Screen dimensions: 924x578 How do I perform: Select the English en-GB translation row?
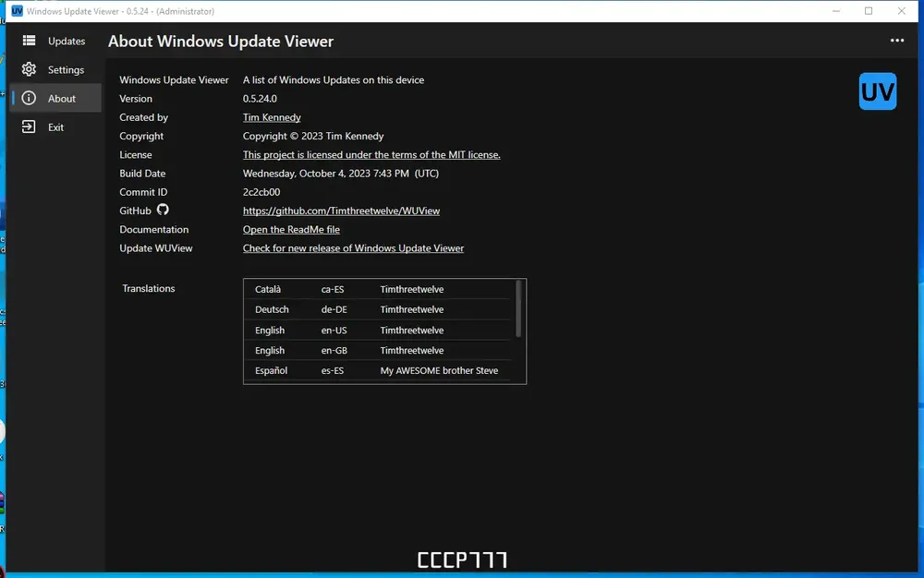379,350
